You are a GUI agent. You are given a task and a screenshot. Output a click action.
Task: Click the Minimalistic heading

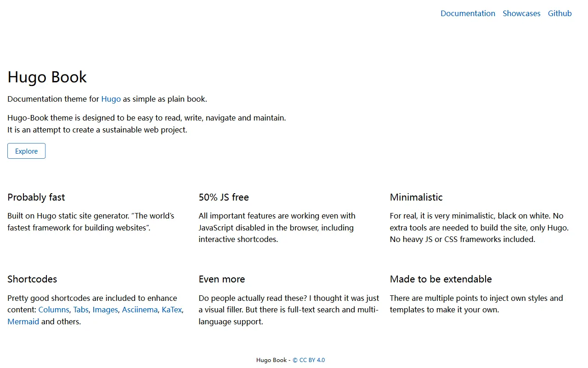pos(416,197)
